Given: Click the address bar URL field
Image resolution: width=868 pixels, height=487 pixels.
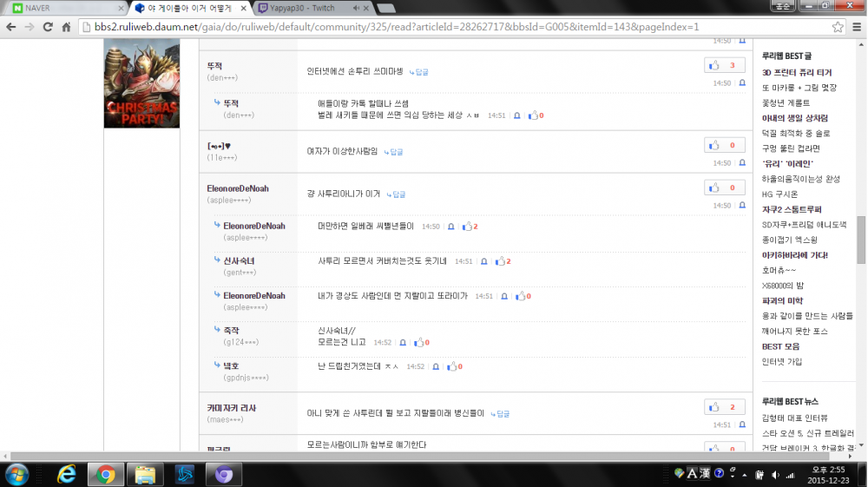Looking at the screenshot, I should pos(434,26).
